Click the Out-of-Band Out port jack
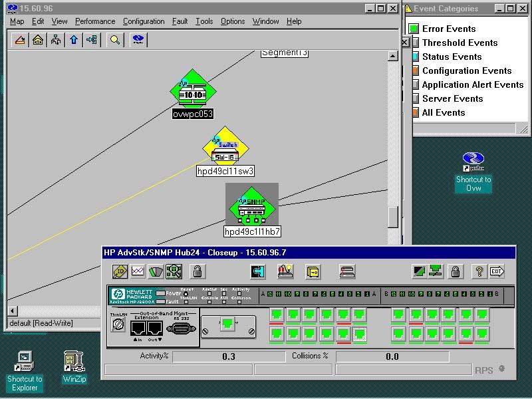Viewport: 532px width, 399px height. (x=155, y=328)
